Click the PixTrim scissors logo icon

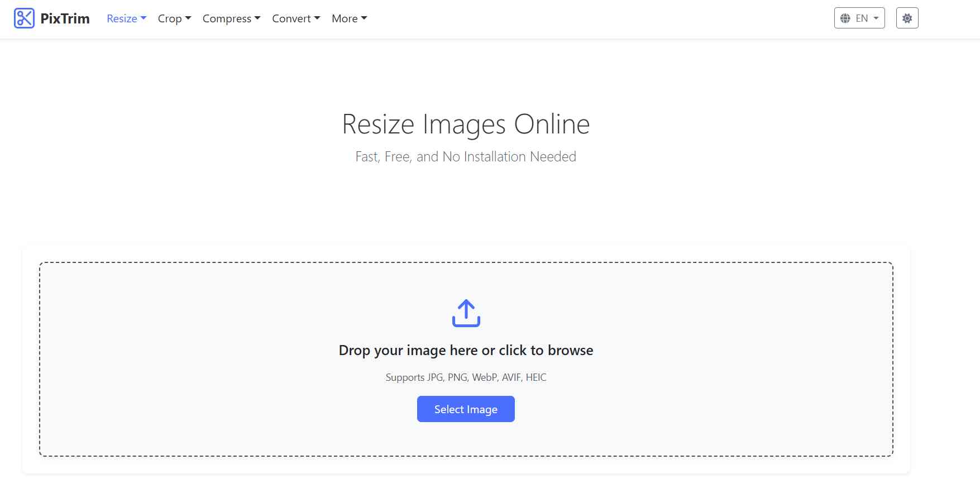coord(24,18)
